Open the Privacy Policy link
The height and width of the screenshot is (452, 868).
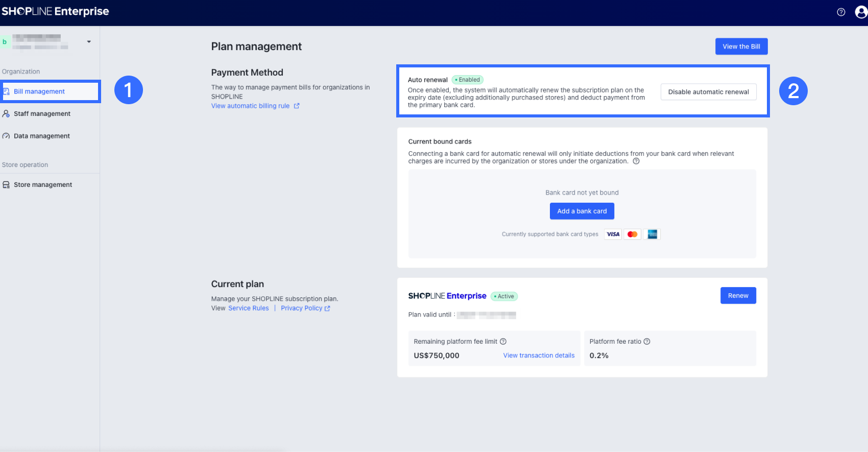pos(301,308)
